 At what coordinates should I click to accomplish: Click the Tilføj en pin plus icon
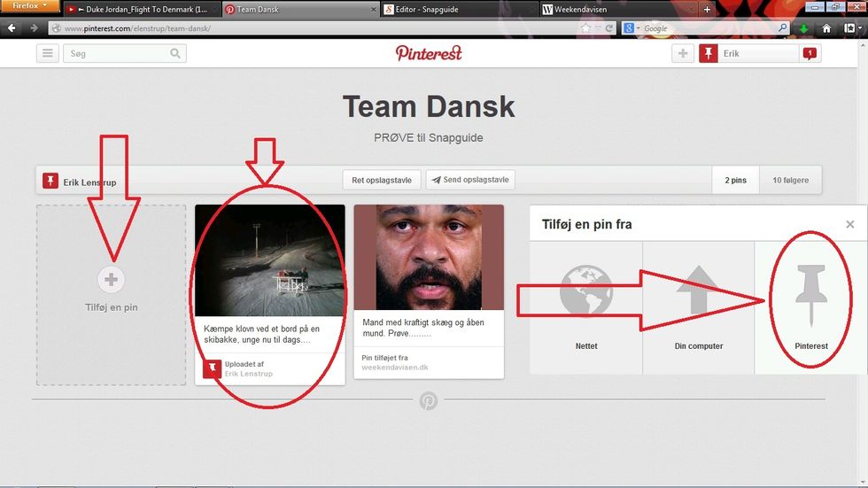coord(111,279)
